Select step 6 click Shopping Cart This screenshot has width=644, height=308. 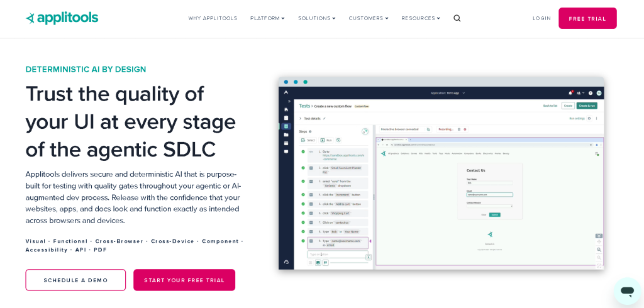click(338, 213)
